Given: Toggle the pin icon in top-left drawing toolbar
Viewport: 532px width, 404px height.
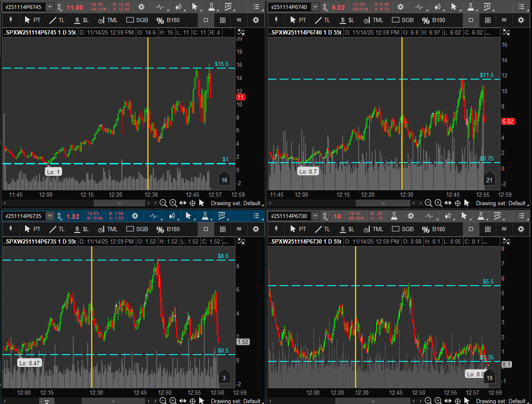Looking at the screenshot, I should pos(11,20).
